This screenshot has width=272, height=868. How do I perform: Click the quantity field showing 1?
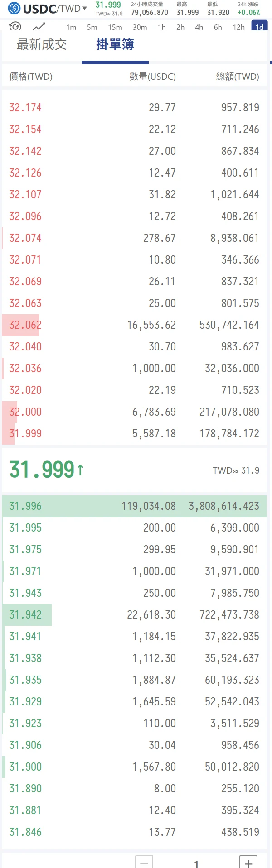[x=196, y=863]
